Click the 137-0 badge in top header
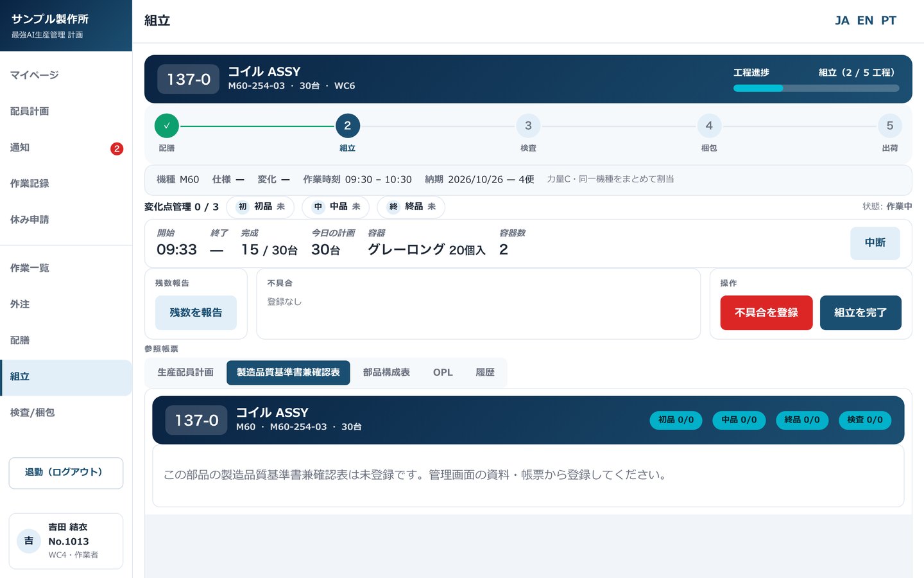Image resolution: width=924 pixels, height=578 pixels. (x=189, y=79)
